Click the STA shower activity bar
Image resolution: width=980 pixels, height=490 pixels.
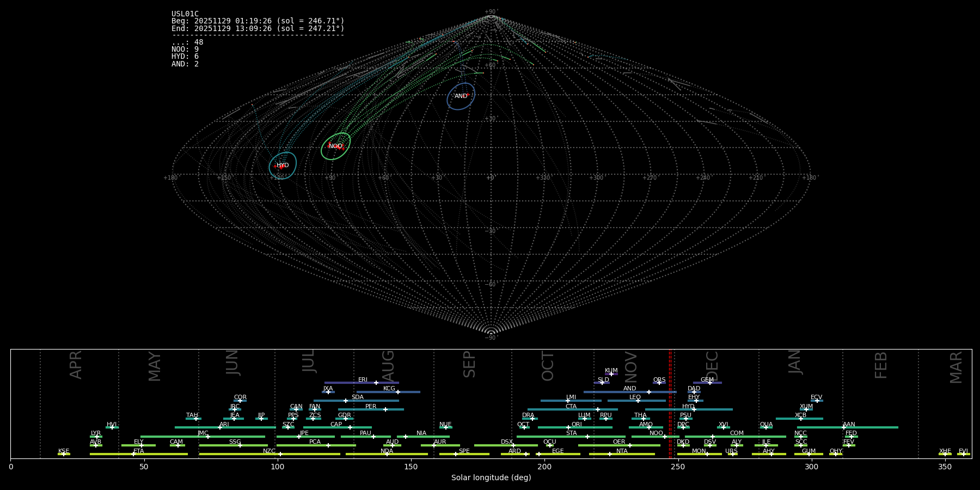[571, 436]
